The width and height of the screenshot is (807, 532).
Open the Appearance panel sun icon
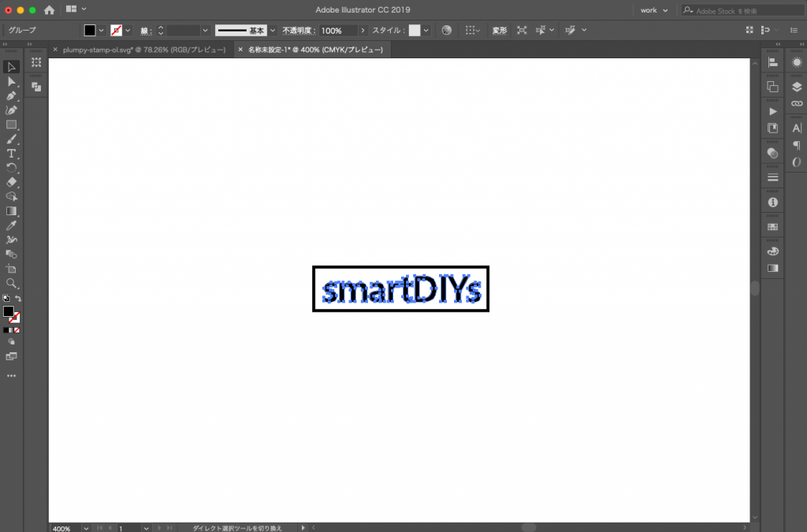coord(797,62)
